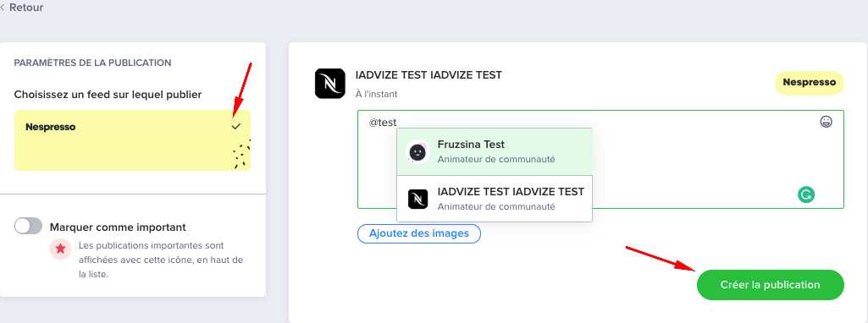Click the Ajoutez des images button
The image size is (868, 323).
pyautogui.click(x=419, y=233)
